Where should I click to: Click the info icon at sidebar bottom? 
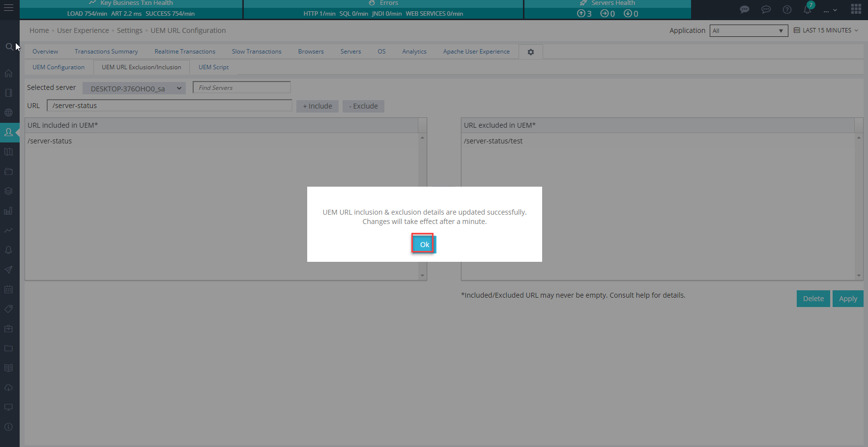pos(8,427)
